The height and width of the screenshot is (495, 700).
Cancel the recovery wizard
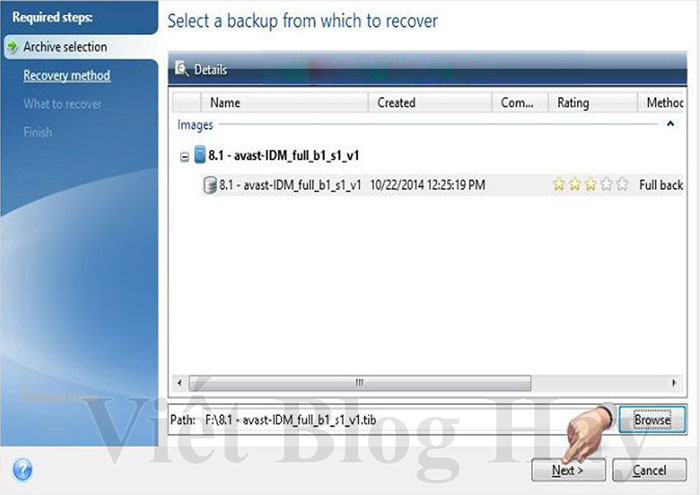(649, 470)
